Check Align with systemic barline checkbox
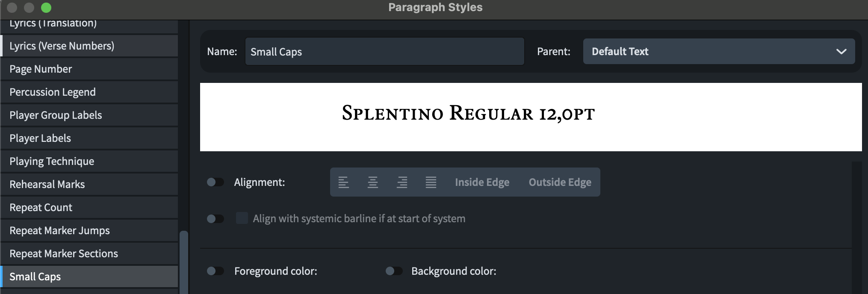This screenshot has height=294, width=868. (x=242, y=218)
